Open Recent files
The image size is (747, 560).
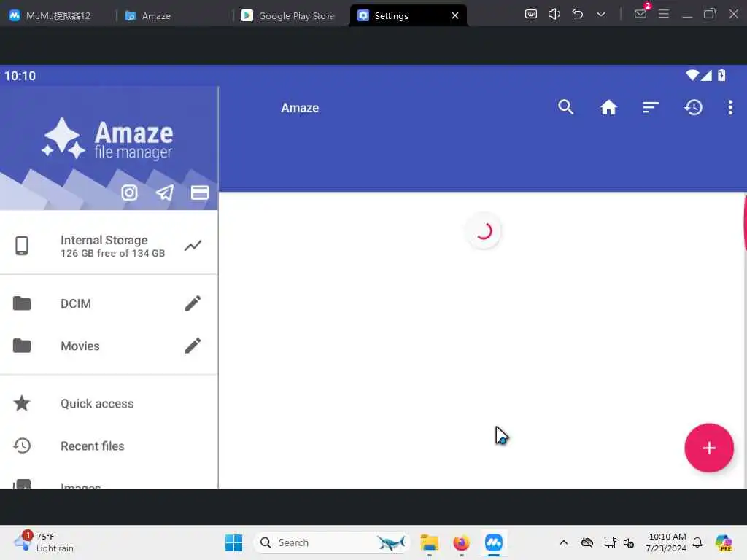pyautogui.click(x=109, y=446)
